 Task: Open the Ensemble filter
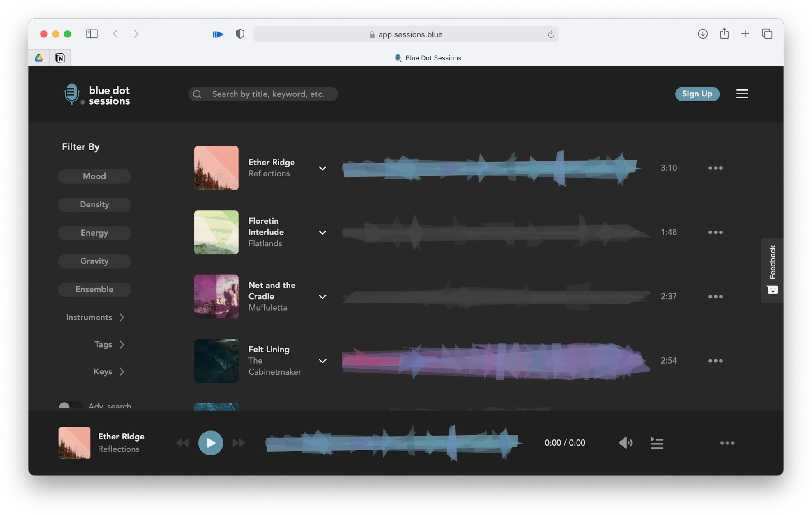[94, 289]
